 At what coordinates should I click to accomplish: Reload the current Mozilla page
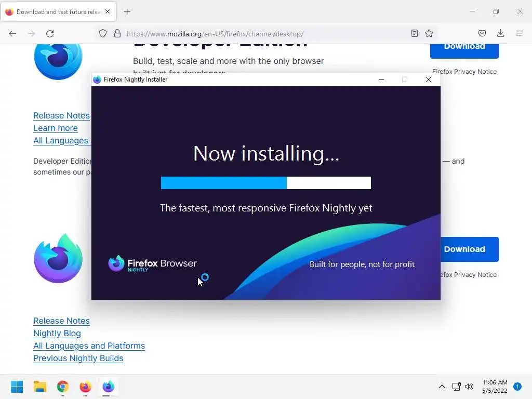(50, 34)
